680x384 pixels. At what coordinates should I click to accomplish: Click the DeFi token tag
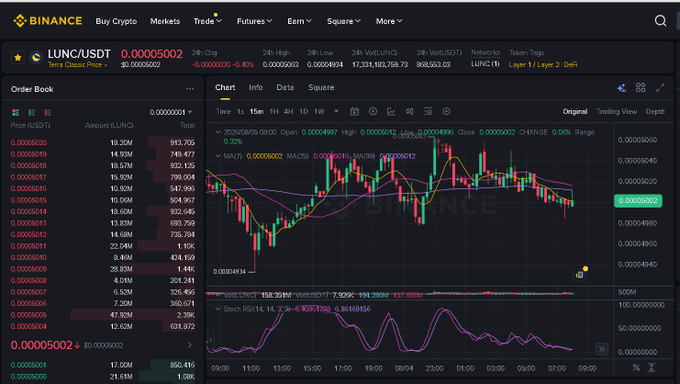pyautogui.click(x=570, y=65)
